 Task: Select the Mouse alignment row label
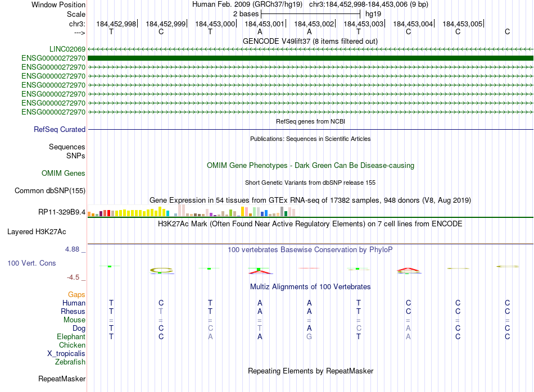point(74,320)
